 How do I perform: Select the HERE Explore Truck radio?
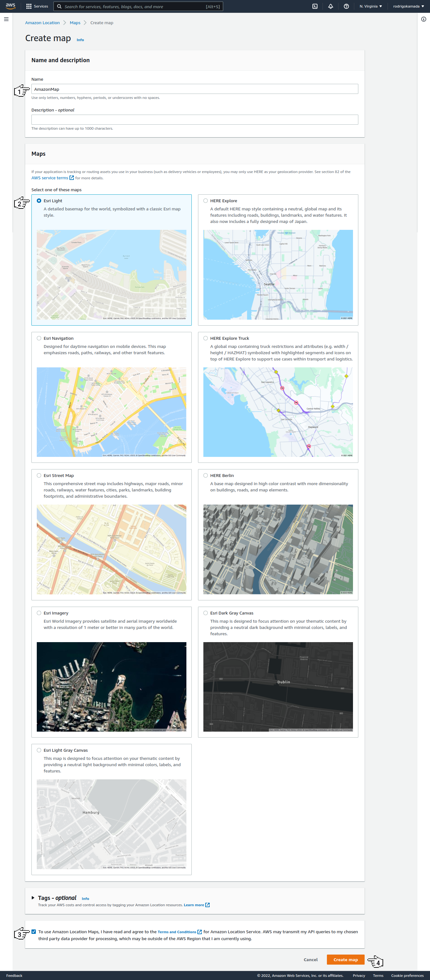(x=206, y=338)
